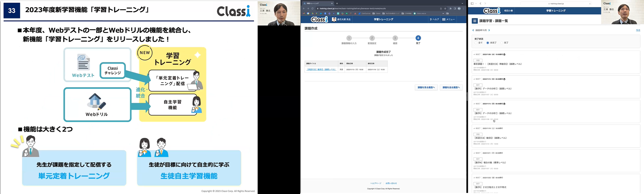Open [英語文法] 動詞② link in table
644x194 pixels.
click(x=321, y=69)
